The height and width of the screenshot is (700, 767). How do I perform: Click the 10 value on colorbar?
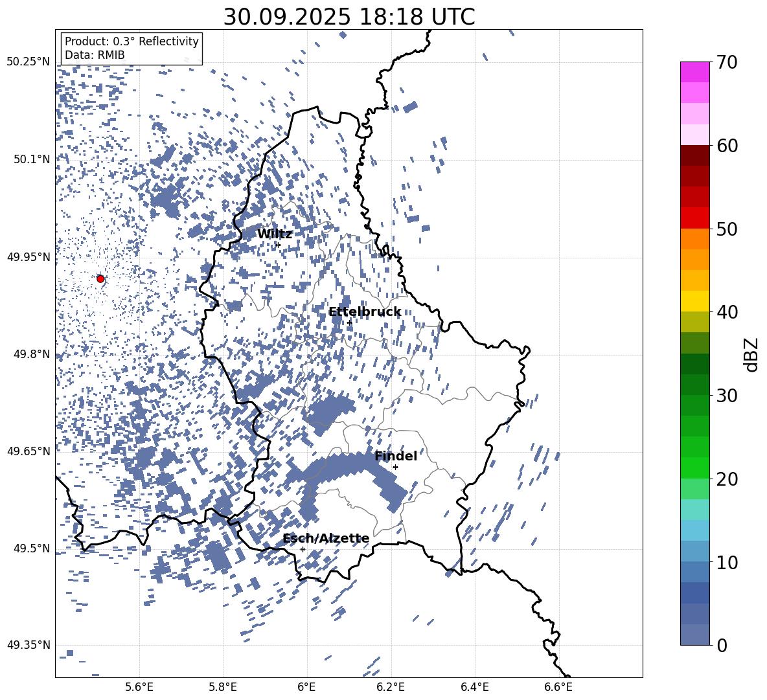pos(727,562)
